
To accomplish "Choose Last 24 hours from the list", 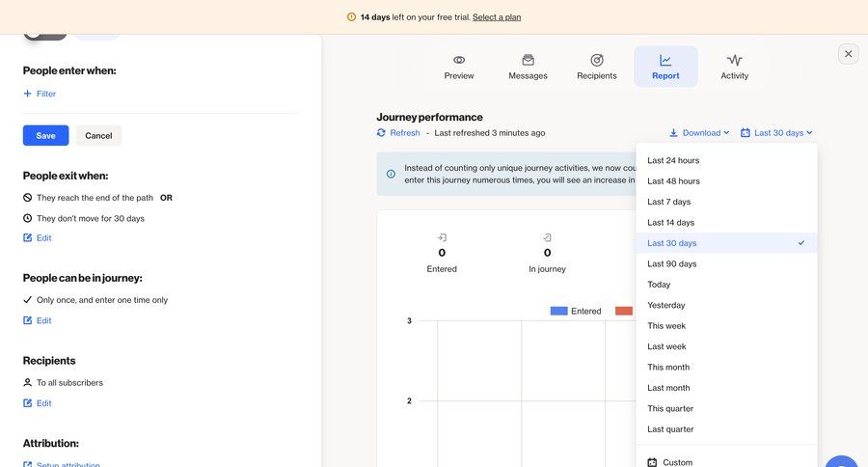I will tap(726, 160).
